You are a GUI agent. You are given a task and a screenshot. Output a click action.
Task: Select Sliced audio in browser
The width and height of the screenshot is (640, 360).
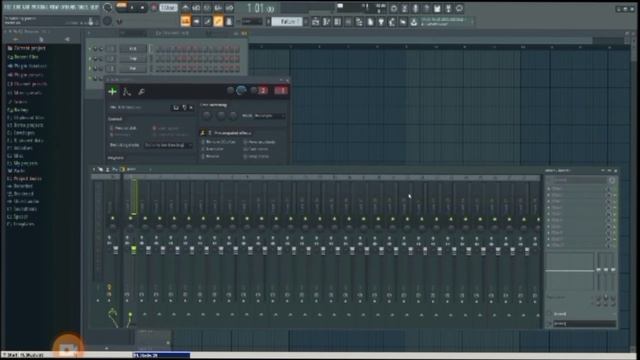22,201
